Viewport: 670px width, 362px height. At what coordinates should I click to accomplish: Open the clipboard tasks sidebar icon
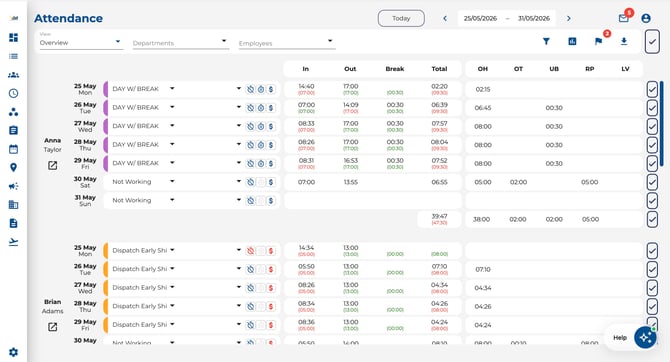(13, 130)
